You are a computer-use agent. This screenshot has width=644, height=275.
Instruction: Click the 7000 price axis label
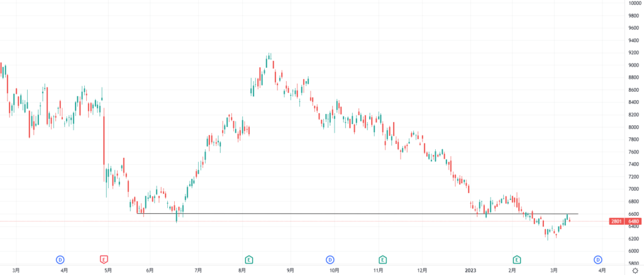(634, 189)
